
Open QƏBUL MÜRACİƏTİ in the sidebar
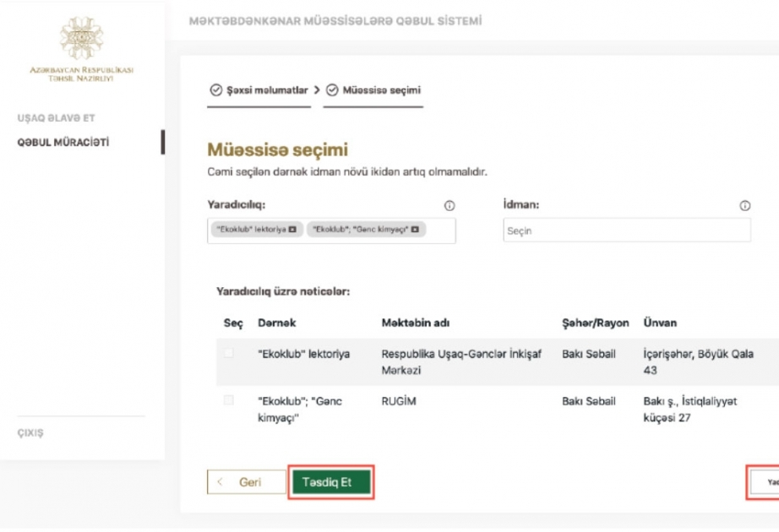[63, 143]
